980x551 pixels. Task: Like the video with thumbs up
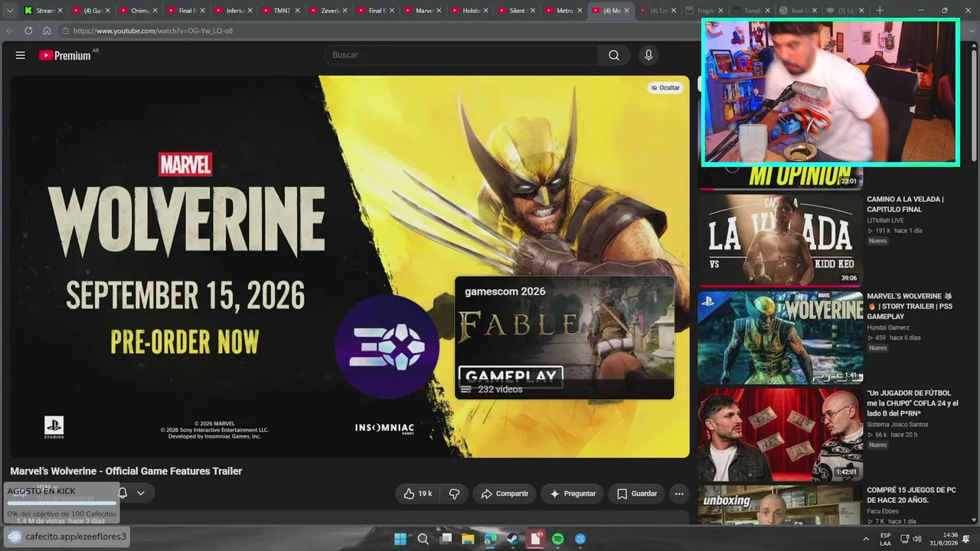click(418, 494)
